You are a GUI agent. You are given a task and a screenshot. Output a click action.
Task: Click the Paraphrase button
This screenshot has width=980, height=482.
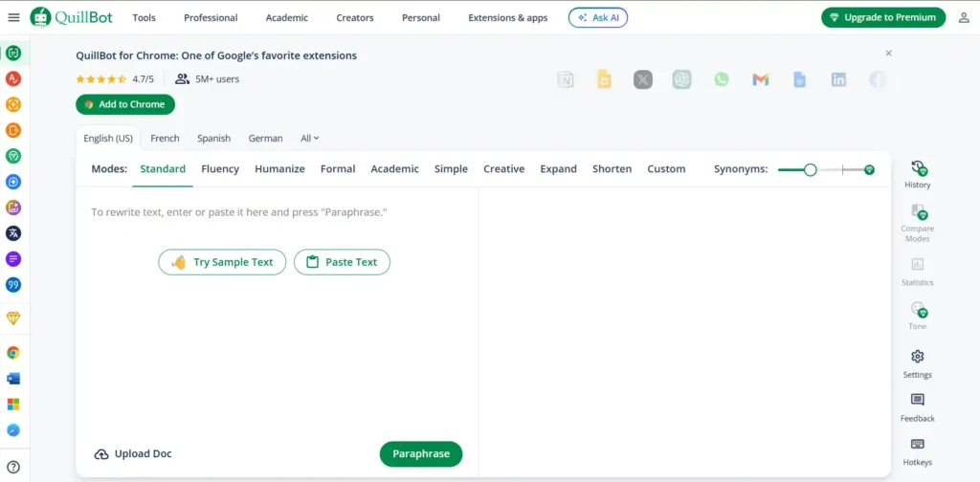(420, 453)
